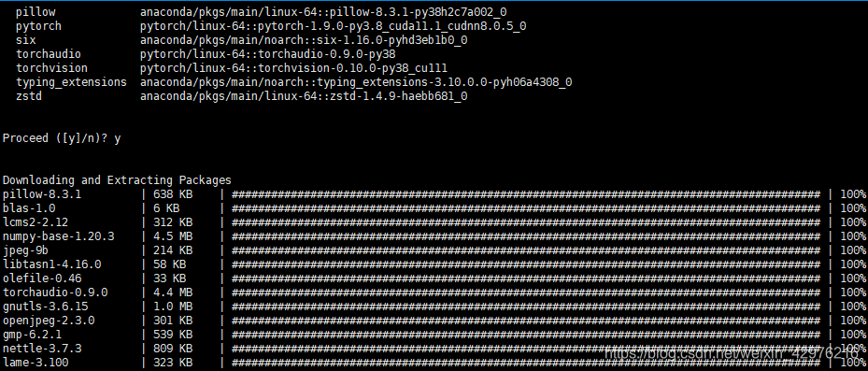The height and width of the screenshot is (371, 868).
Task: Select the 'lame-3.100' download row name
Action: (36, 363)
